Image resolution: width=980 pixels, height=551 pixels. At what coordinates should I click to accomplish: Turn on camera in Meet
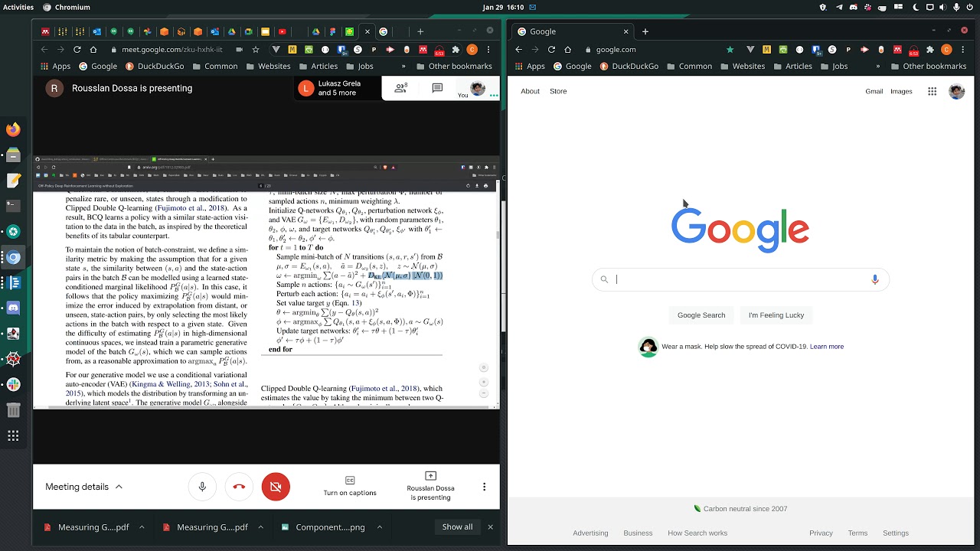pos(276,487)
